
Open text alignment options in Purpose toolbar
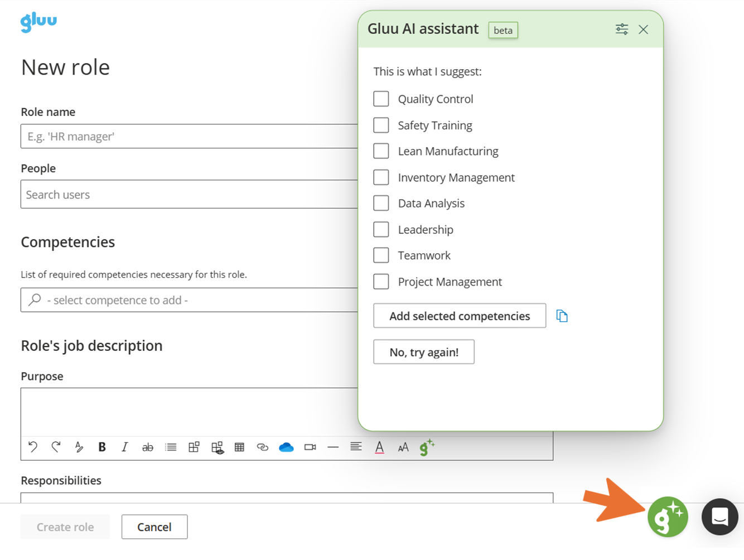[x=356, y=447]
